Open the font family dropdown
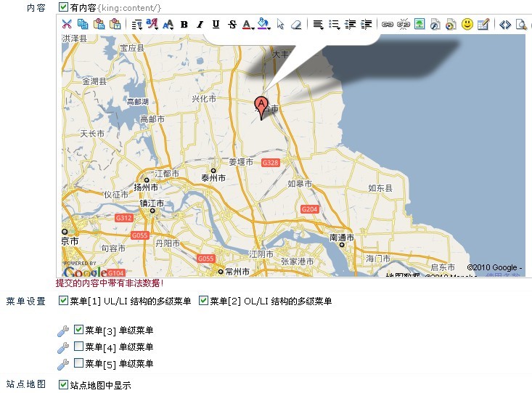 pos(152,24)
